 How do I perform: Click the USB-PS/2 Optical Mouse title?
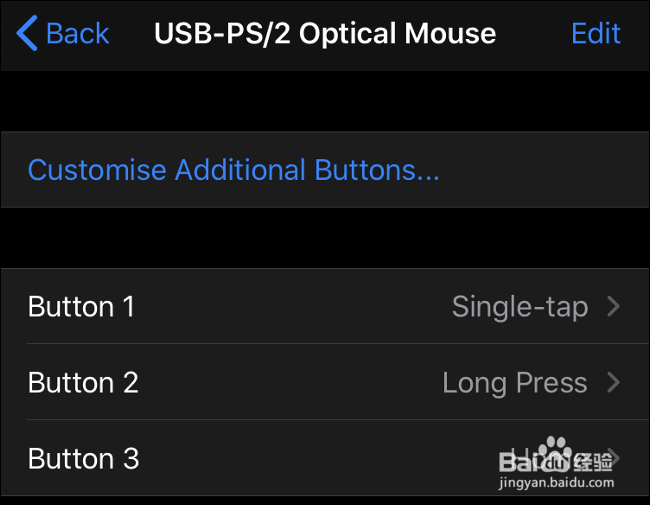tap(325, 33)
